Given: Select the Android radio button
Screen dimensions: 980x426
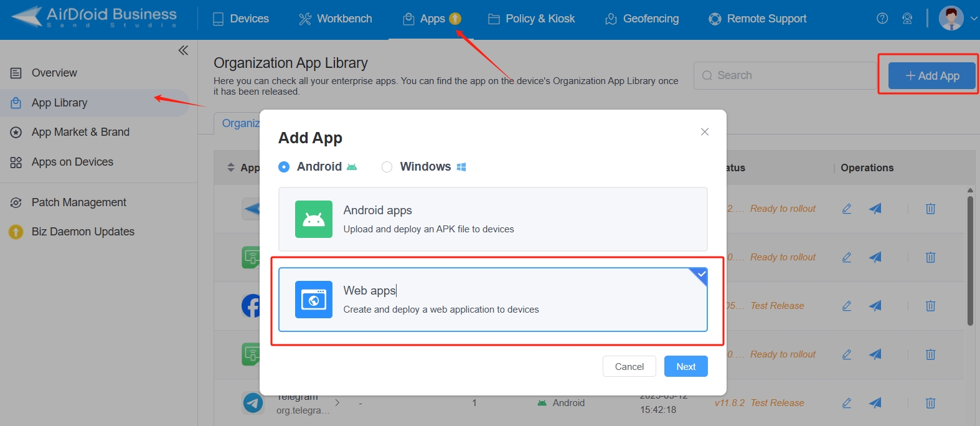Looking at the screenshot, I should 284,167.
